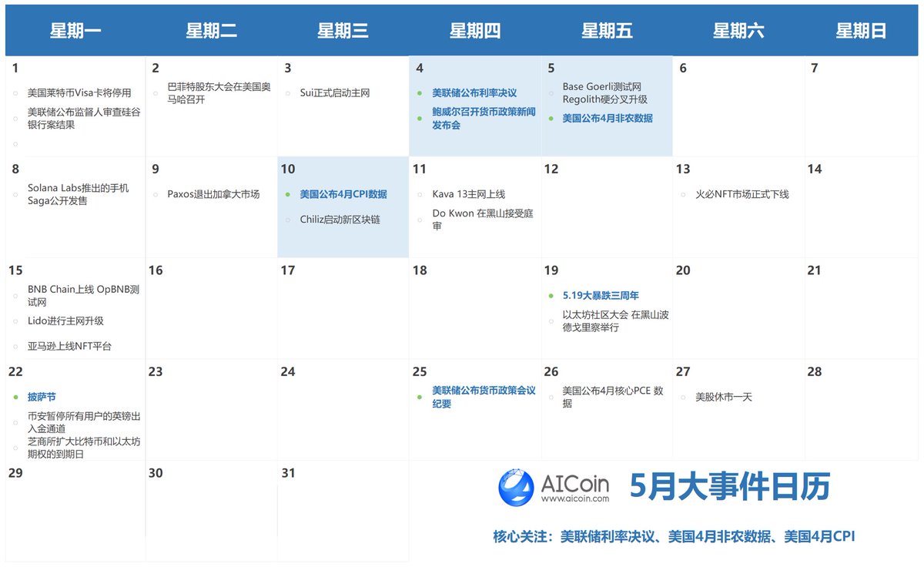
Task: Click event BNB Chain上线 OpBNB测试网
Action: (x=83, y=296)
